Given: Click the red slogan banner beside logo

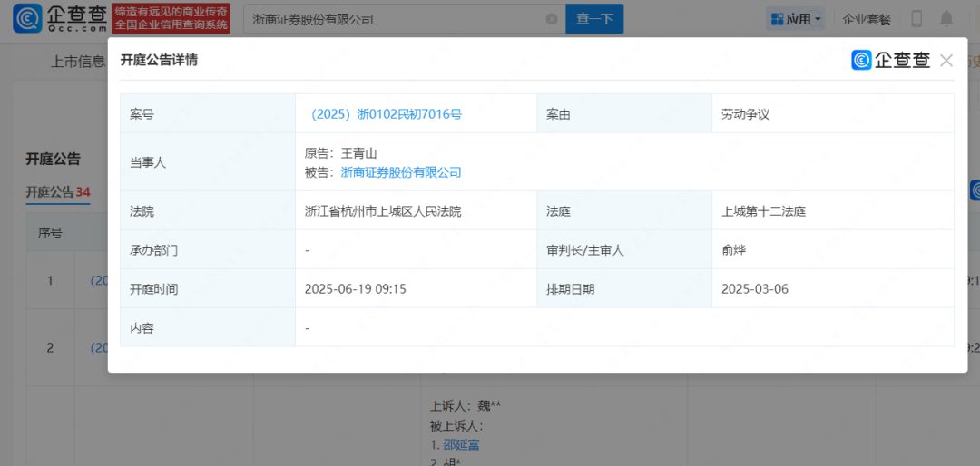Looking at the screenshot, I should click(171, 19).
